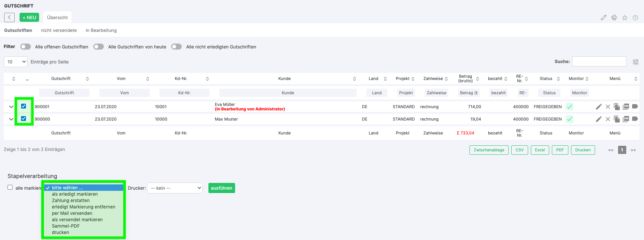Expand the row details for Gutschrift 900001
The width and height of the screenshot is (644, 240).
pos(11,107)
